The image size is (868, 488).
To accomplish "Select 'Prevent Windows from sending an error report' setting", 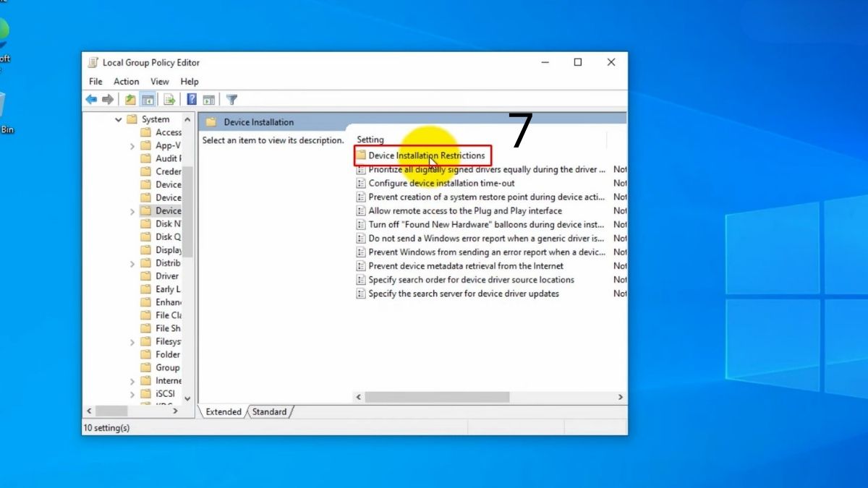I will 487,252.
